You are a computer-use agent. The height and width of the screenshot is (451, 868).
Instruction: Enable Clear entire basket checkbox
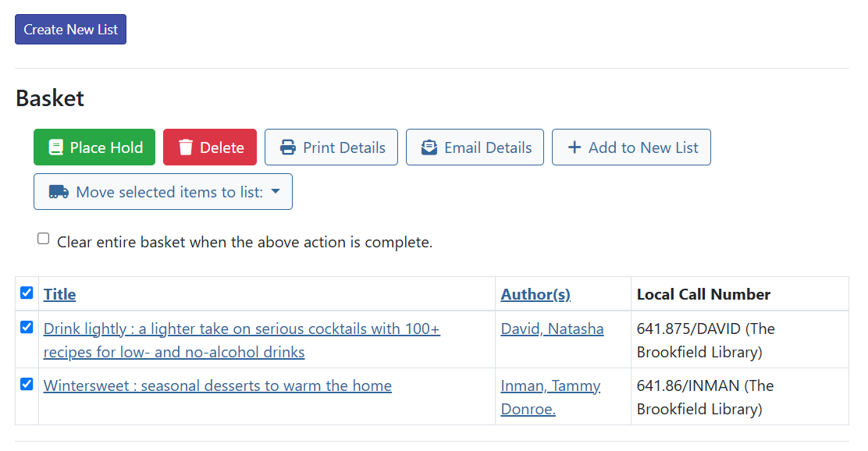pos(44,239)
